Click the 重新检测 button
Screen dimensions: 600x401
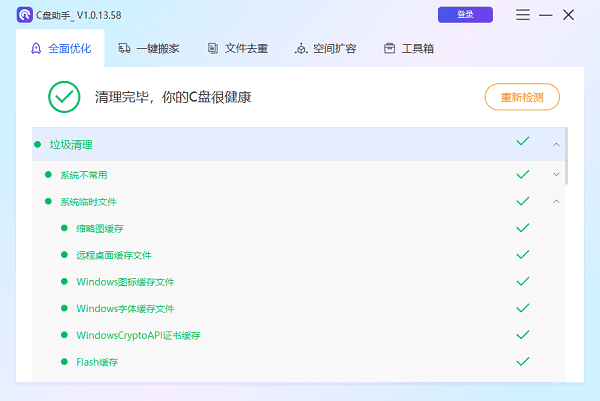521,97
